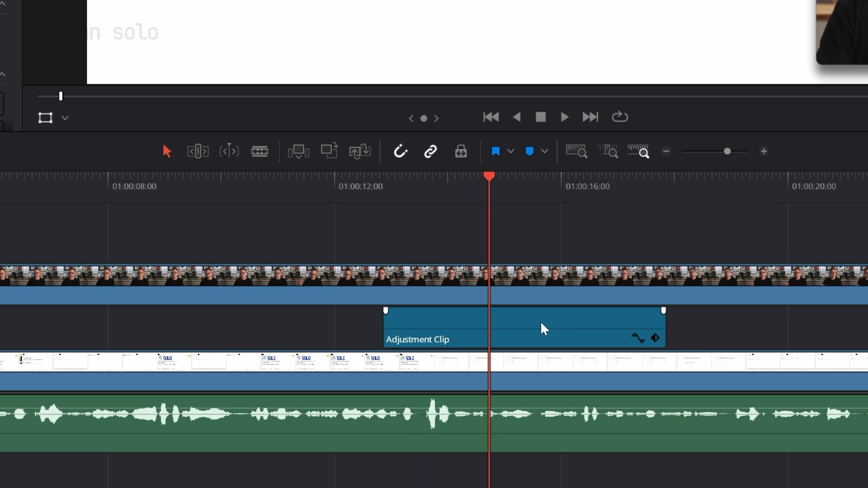Screen dimensions: 868x488
Task: Toggle position lock on the timeline
Action: click(461, 151)
